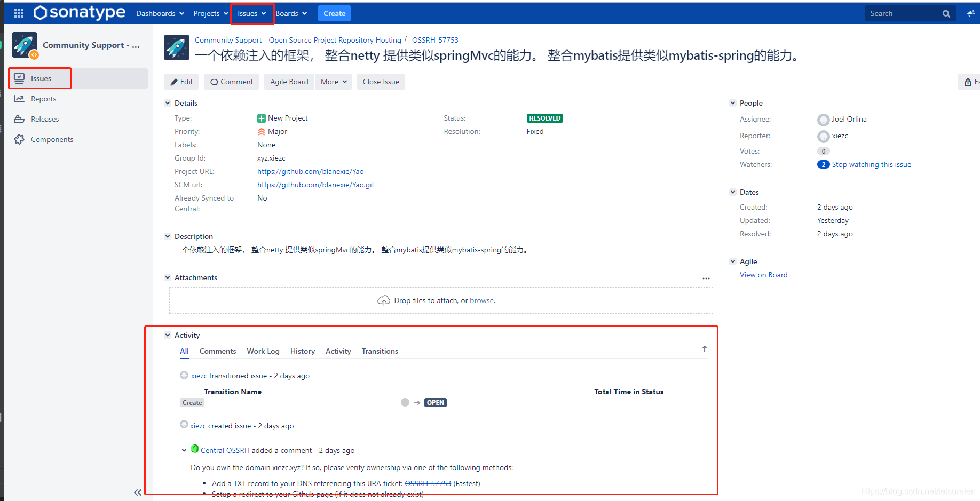Click the New Project type icon

pos(262,118)
